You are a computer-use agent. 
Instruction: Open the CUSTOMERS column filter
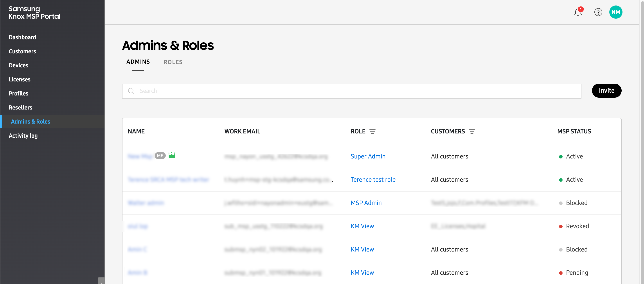(x=472, y=131)
